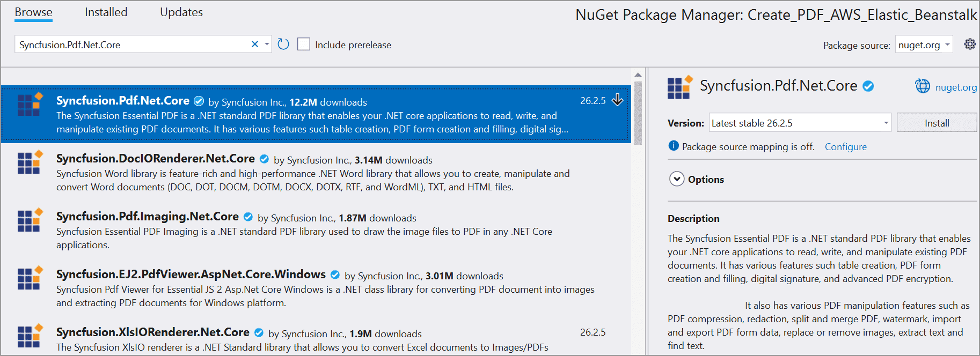Click 1.87M downloads text
The height and width of the screenshot is (356, 980).
377,218
